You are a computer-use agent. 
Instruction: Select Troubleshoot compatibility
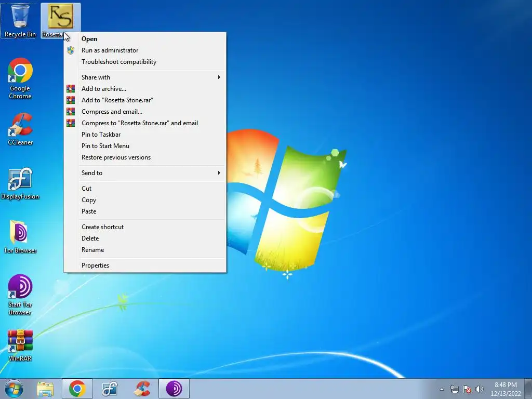click(x=145, y=62)
